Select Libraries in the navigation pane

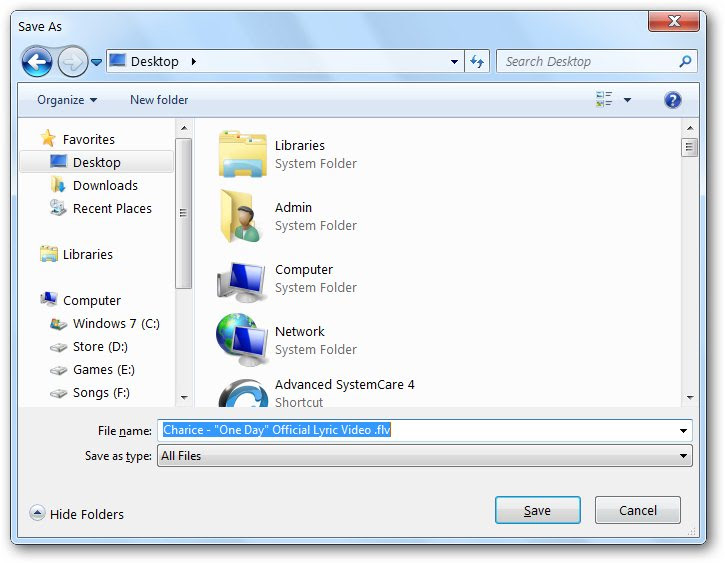[x=88, y=254]
